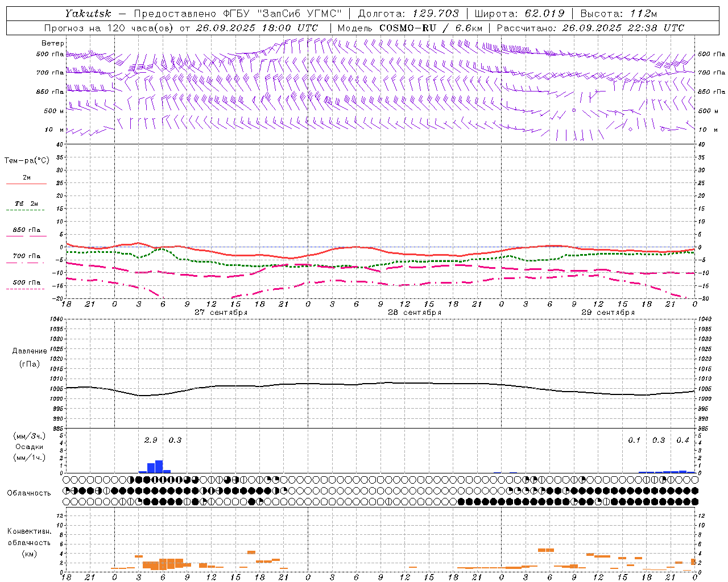Click the 'Долгота: 129.703' longitude value

pyautogui.click(x=408, y=14)
